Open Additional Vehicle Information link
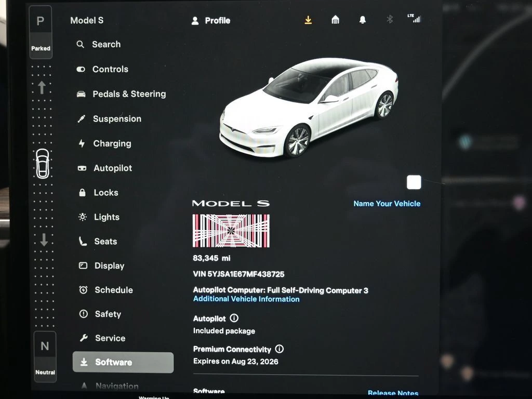 pyautogui.click(x=246, y=299)
